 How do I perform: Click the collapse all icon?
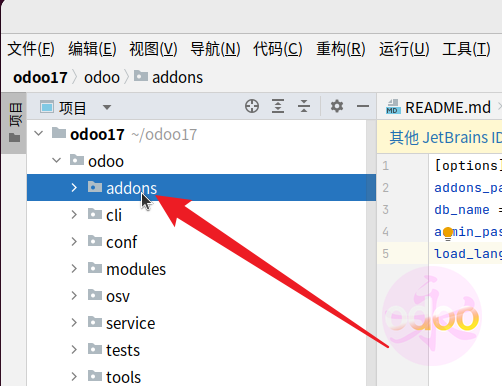click(x=304, y=106)
